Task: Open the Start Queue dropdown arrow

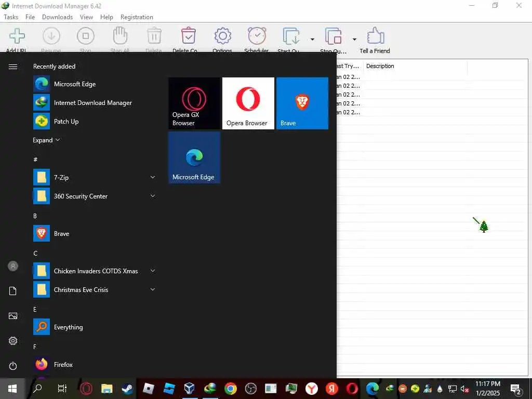Action: pos(312,39)
